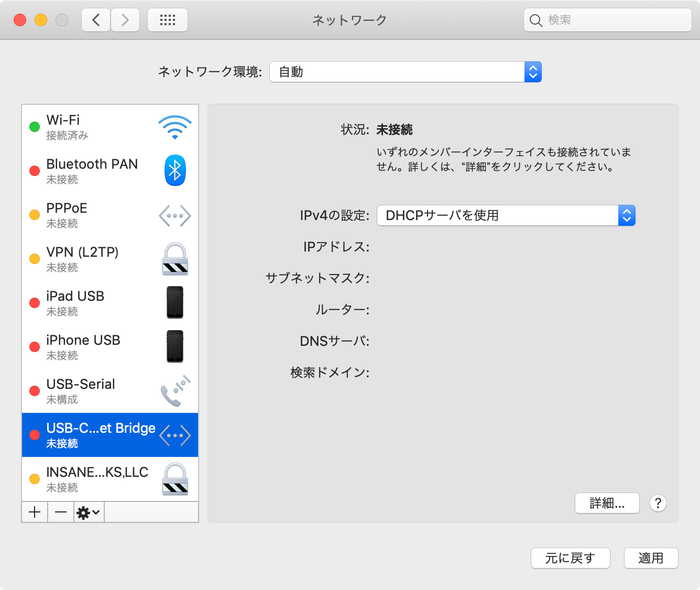Select the PPPoE service
Viewport: 700px width, 590px height.
coord(110,215)
